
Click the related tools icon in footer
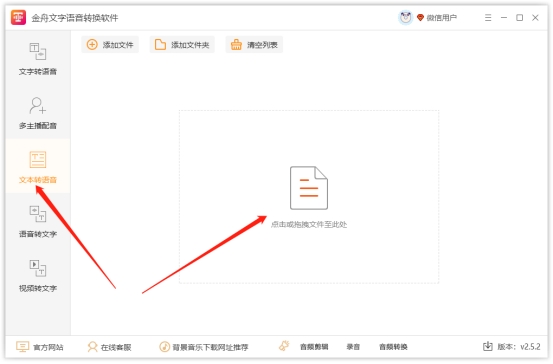[284, 346]
